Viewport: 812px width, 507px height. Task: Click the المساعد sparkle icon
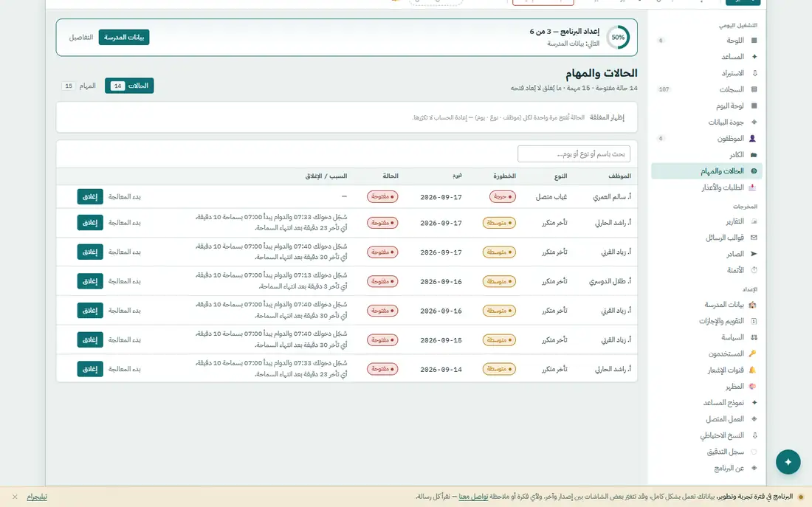754,56
